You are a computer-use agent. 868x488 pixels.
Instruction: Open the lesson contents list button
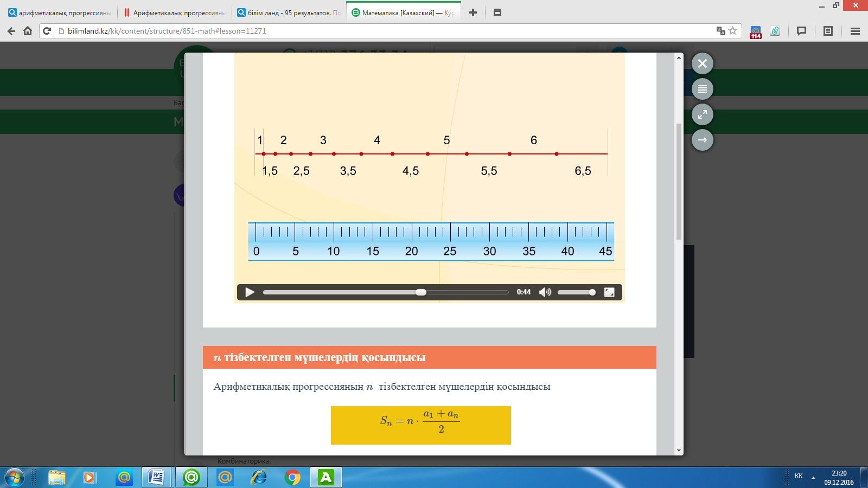tap(703, 89)
